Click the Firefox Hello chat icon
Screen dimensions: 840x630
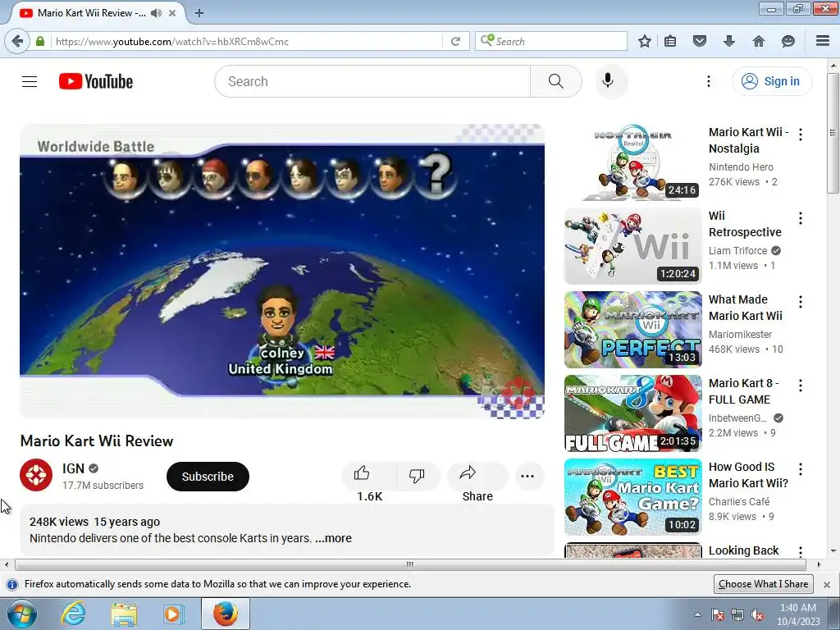click(788, 41)
